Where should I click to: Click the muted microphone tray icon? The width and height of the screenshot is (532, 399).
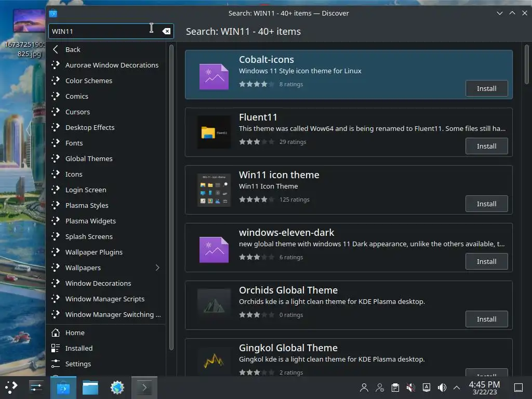pos(411,388)
